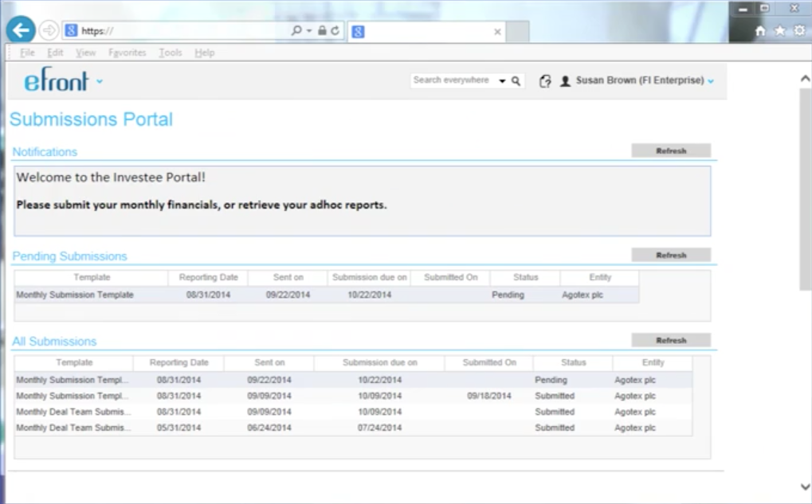This screenshot has height=504, width=812.
Task: Click the browser back arrow
Action: coord(19,29)
